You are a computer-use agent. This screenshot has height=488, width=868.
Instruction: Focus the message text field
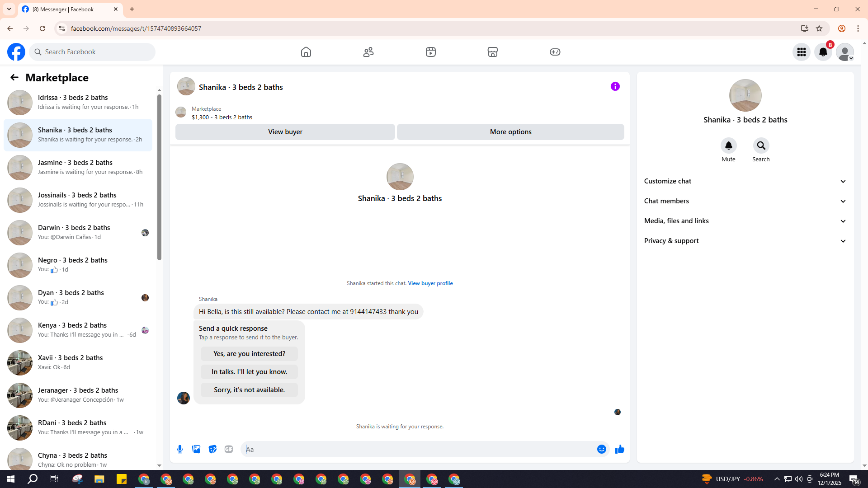coord(418,449)
